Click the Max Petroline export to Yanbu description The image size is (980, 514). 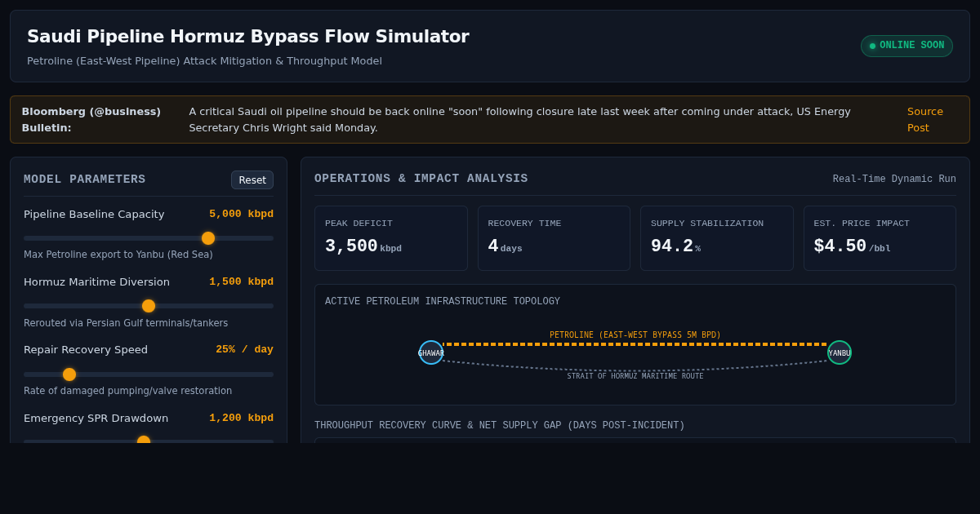click(x=118, y=255)
